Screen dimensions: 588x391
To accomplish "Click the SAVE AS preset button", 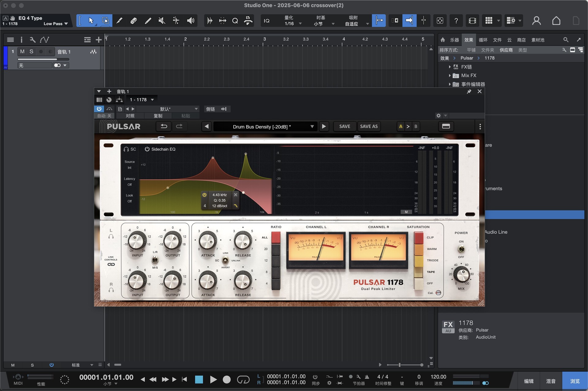I will point(369,126).
